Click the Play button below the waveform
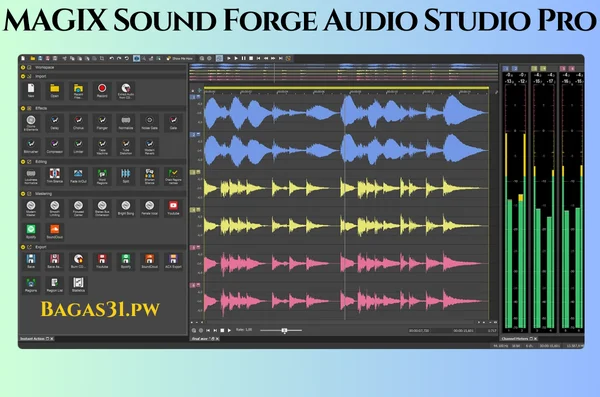 pos(229,330)
